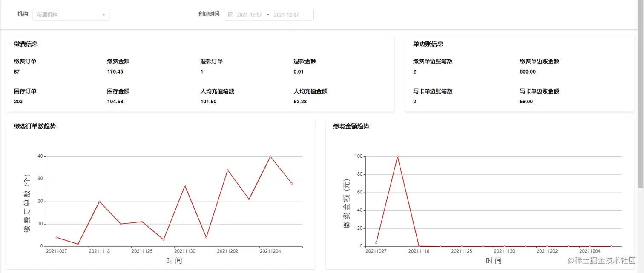
Task: Click the 退款订单 label
Action: click(212, 61)
